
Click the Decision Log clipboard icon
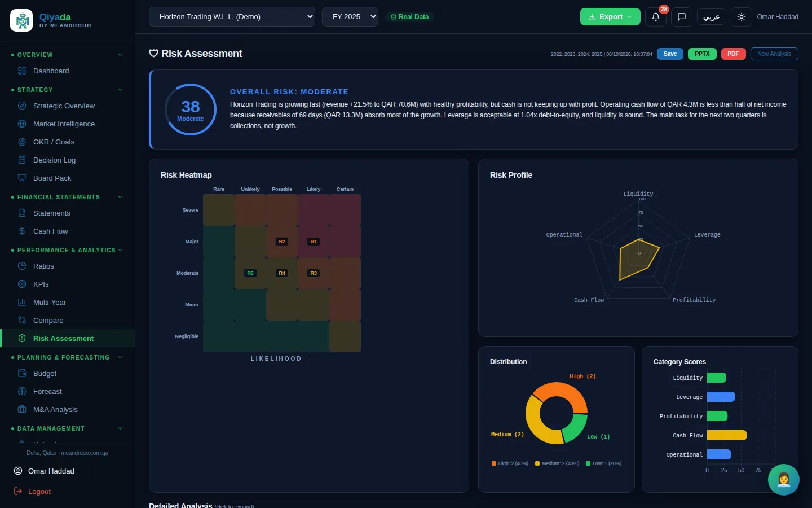pos(22,160)
